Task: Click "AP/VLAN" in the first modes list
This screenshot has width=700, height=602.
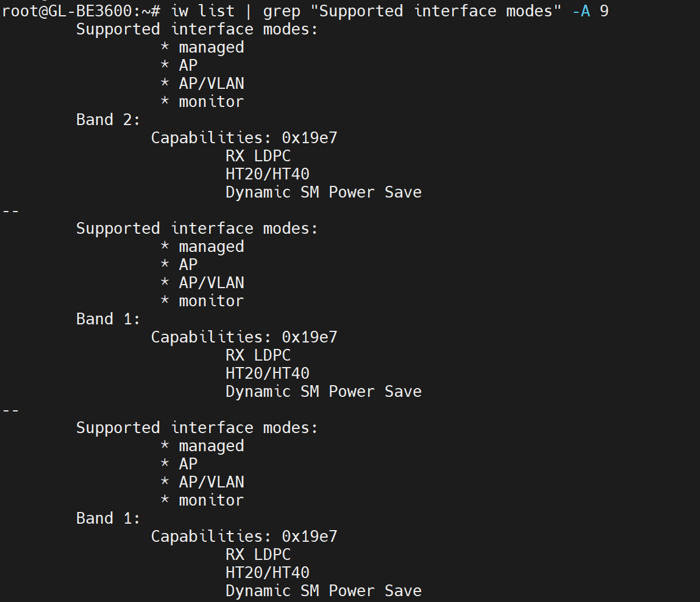Action: pos(211,84)
